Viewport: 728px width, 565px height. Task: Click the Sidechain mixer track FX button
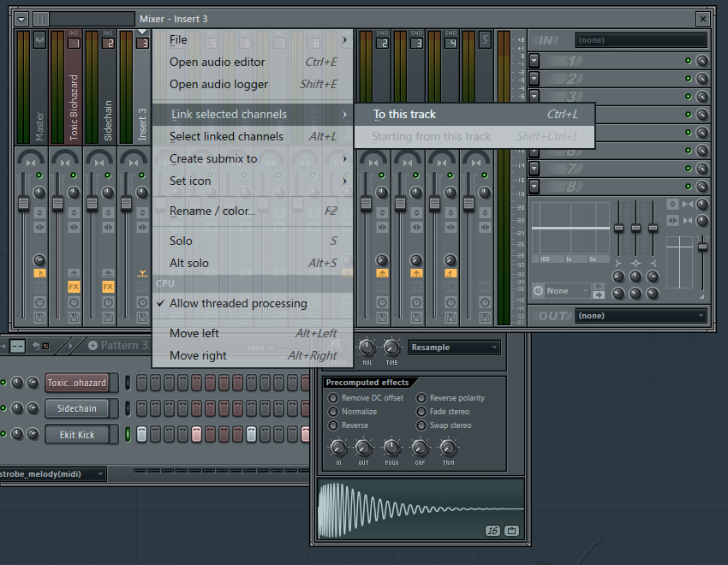(x=108, y=287)
